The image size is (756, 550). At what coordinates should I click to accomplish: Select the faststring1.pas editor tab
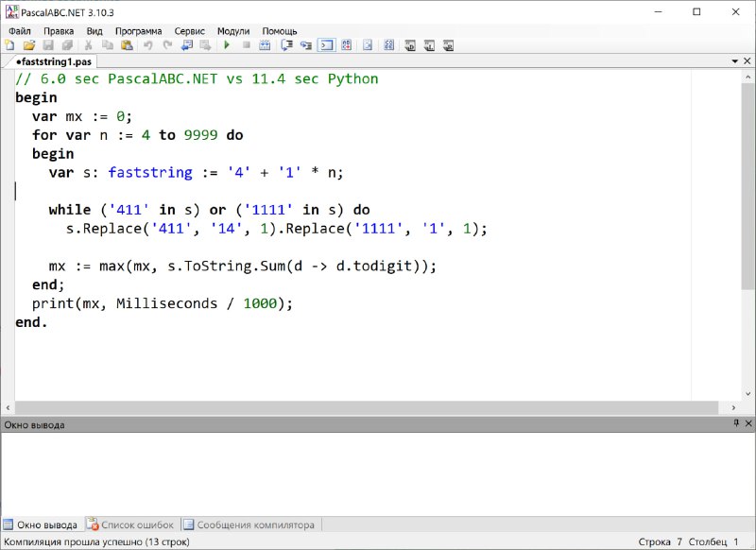[53, 61]
